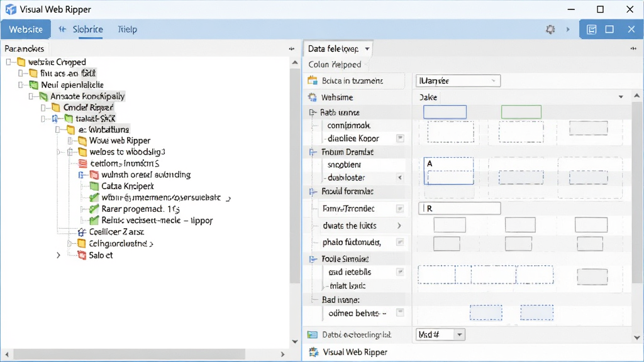Click folder icon of celngorcloatnd
This screenshot has height=362, width=644.
click(x=82, y=243)
